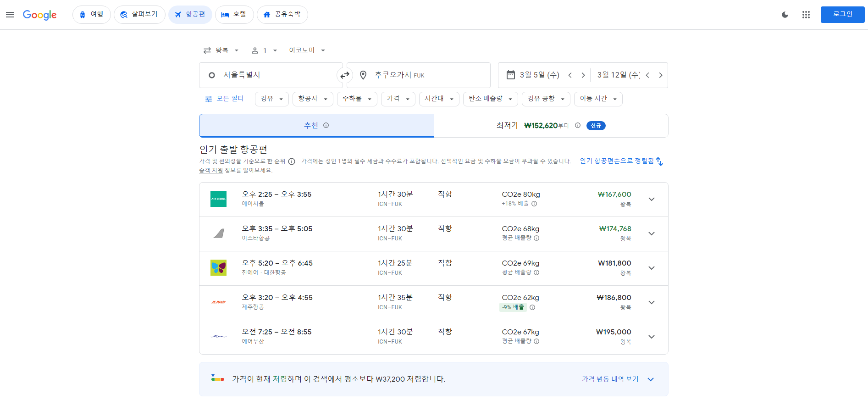Open 인기 항공편순으로 정렬됨 sort menu
The height and width of the screenshot is (400, 868).
[621, 161]
